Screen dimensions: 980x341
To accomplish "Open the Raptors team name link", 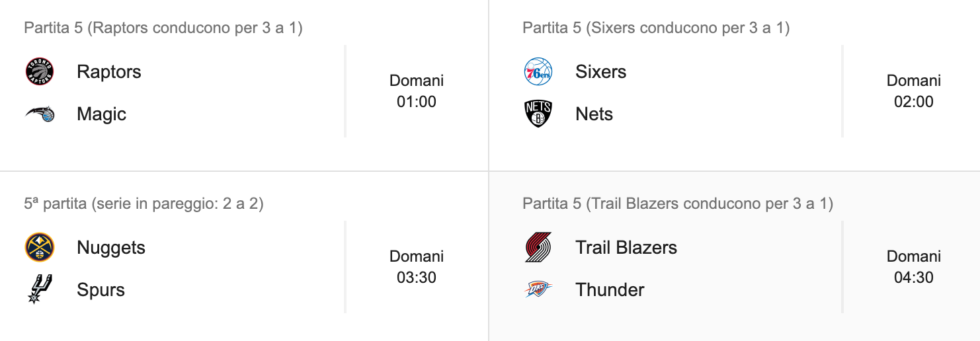I will [x=109, y=71].
